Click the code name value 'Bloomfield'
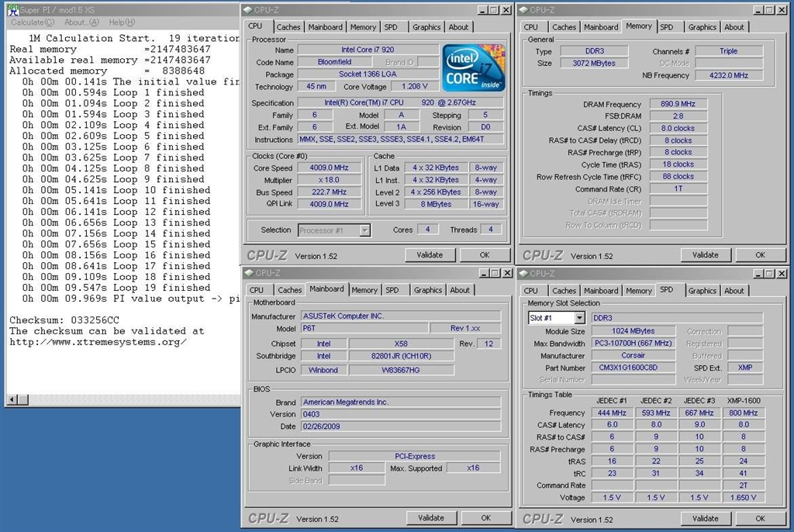The height and width of the screenshot is (532, 794). (x=334, y=62)
